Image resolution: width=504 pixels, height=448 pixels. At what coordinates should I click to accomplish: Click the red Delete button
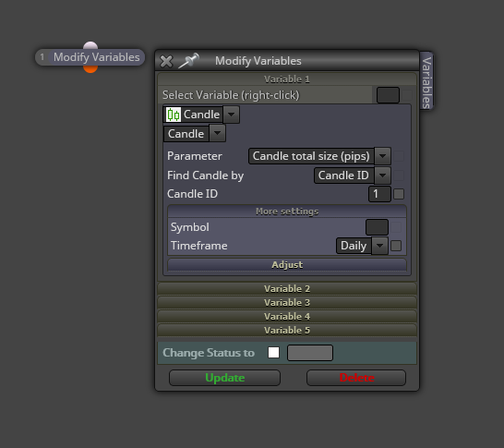[356, 378]
